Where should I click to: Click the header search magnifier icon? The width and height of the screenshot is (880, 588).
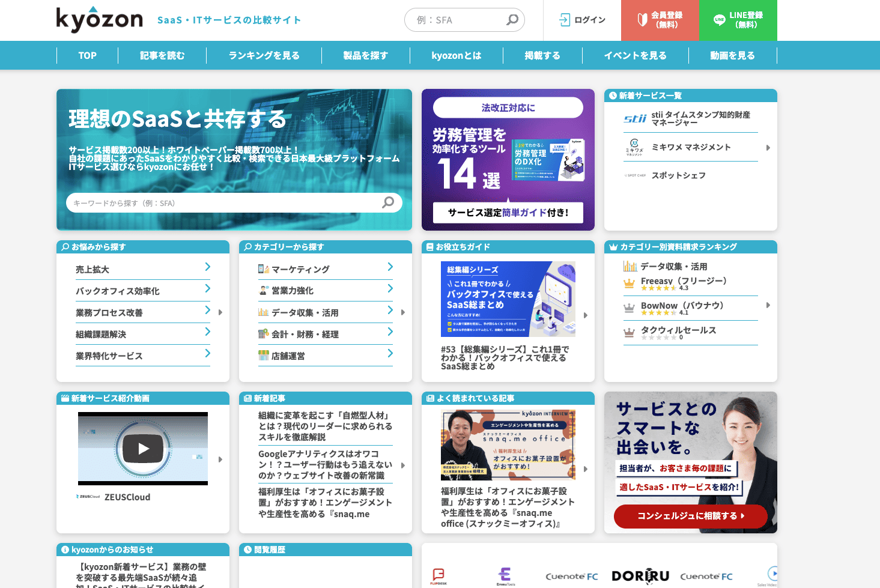tap(512, 20)
